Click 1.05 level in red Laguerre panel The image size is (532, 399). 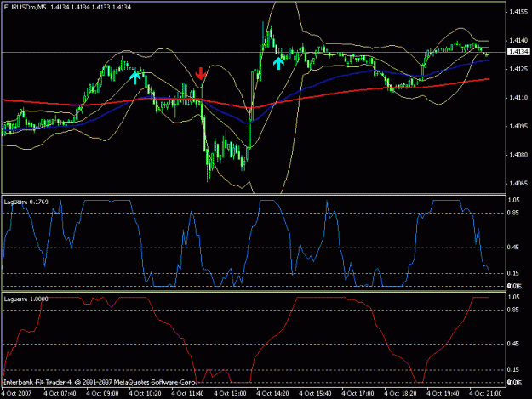click(513, 297)
